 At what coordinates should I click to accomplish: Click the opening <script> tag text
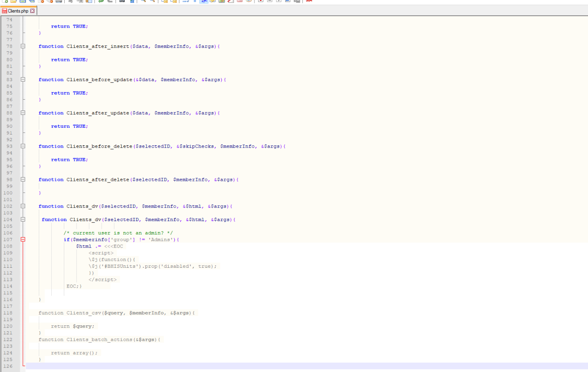[101, 253]
